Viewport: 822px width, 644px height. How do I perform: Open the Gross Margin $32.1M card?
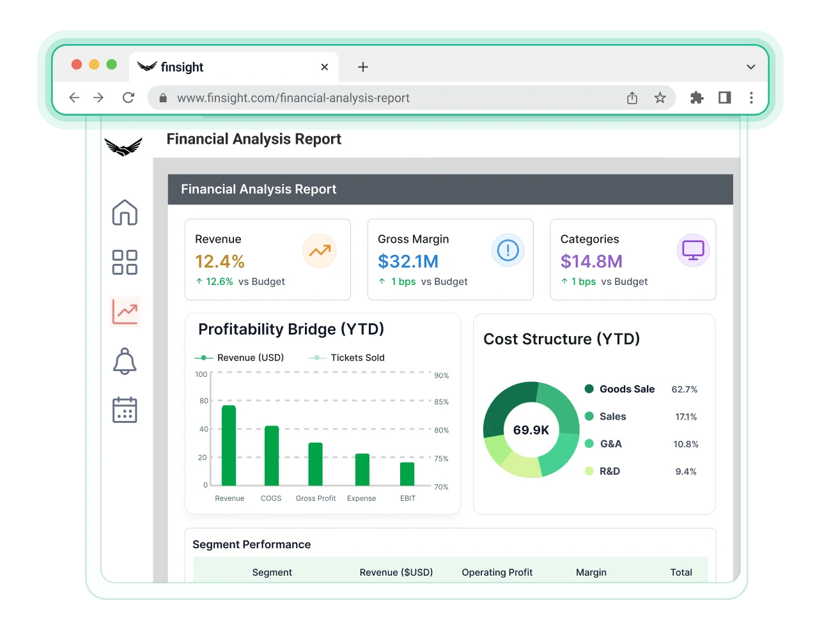click(451, 259)
